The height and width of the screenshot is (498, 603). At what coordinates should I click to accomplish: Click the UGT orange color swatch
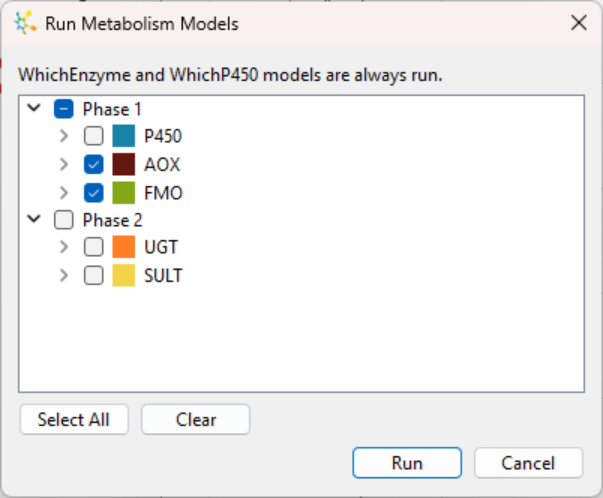click(123, 247)
